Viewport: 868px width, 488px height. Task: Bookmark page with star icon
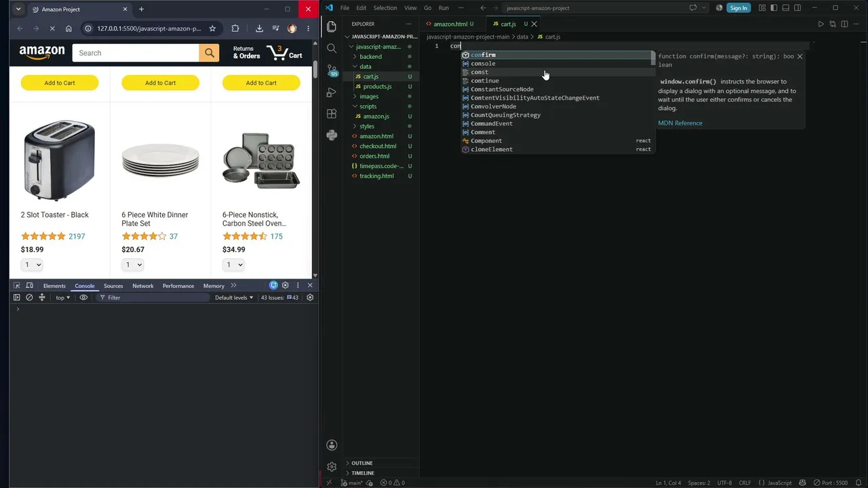pyautogui.click(x=212, y=28)
